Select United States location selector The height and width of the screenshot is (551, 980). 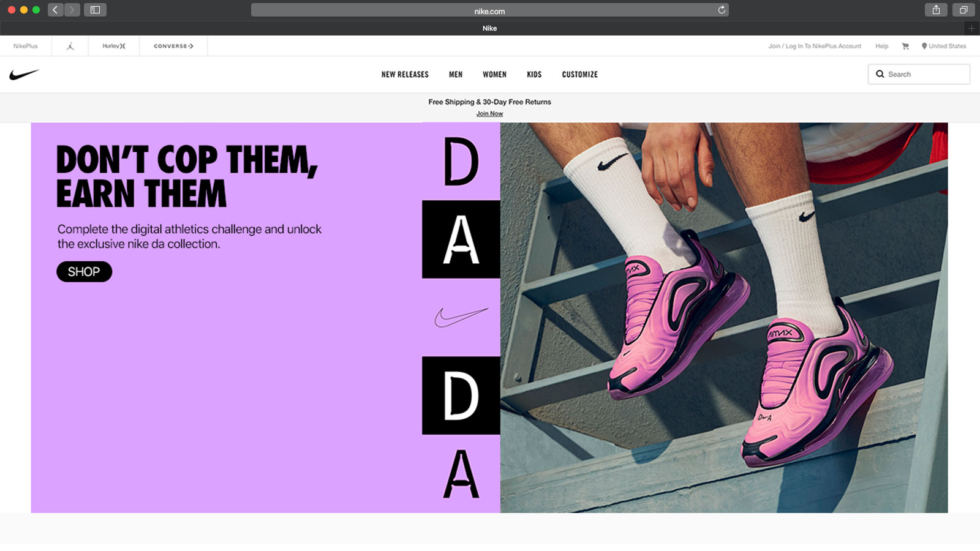tap(944, 46)
